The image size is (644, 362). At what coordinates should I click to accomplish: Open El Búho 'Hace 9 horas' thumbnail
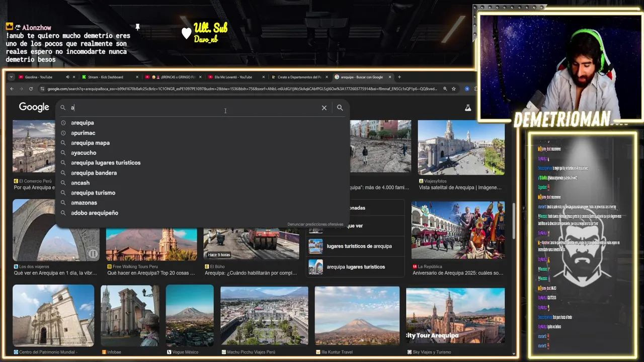tap(251, 244)
